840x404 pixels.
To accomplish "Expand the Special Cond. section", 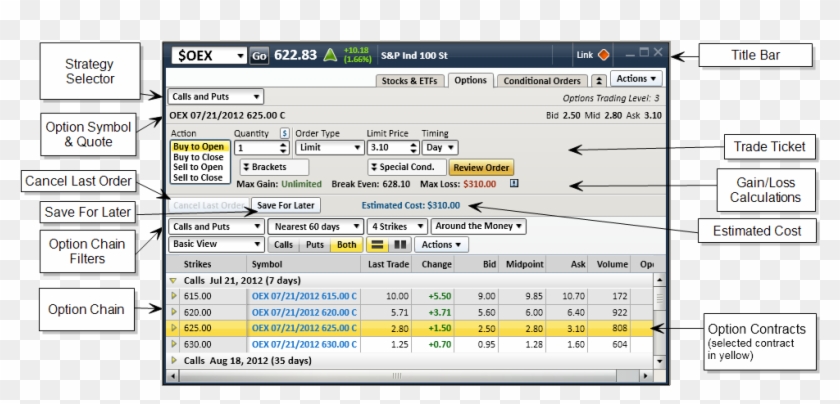I will [x=407, y=167].
